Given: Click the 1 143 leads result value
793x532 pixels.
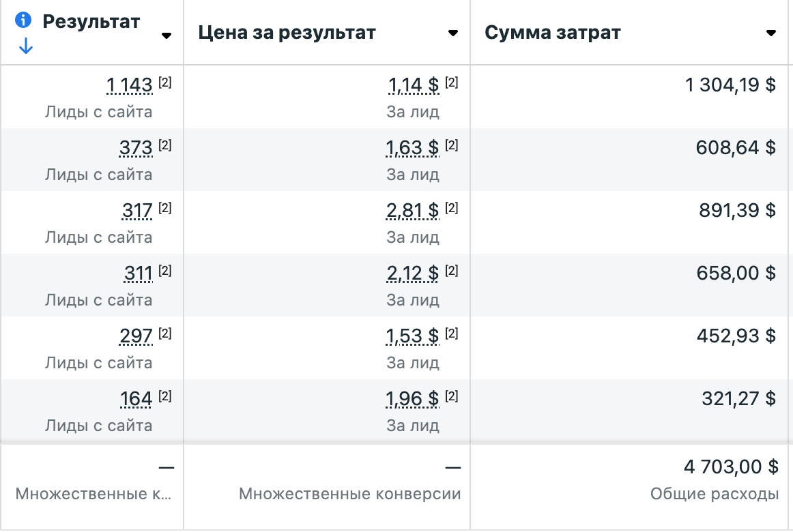Looking at the screenshot, I should (x=130, y=85).
